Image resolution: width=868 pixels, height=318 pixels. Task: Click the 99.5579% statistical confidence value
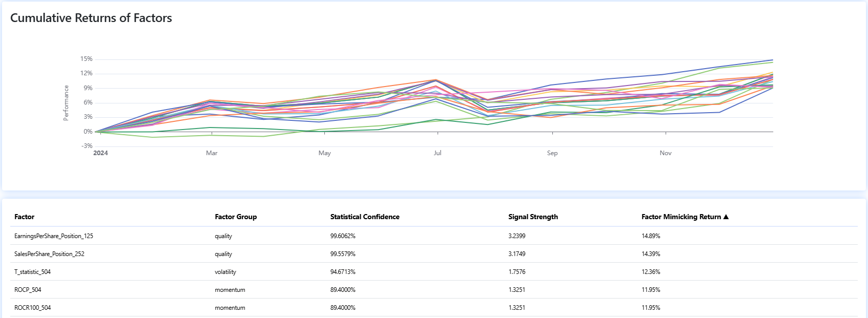tap(343, 254)
